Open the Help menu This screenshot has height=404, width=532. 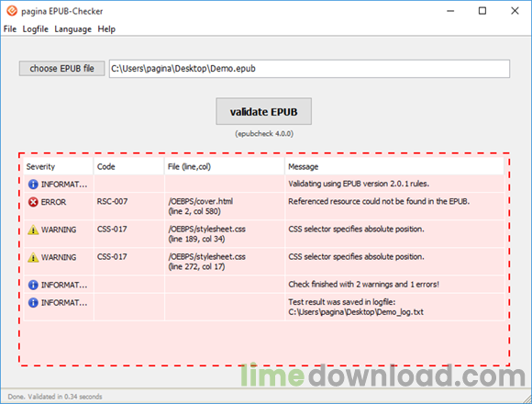pyautogui.click(x=106, y=29)
